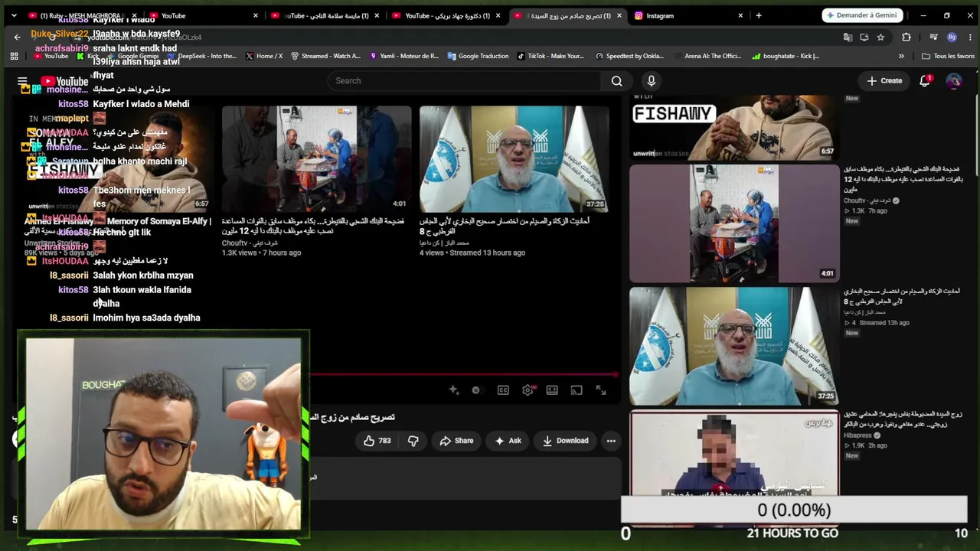The width and height of the screenshot is (980, 551).
Task: Click the YouTube logo in the header
Action: [64, 81]
